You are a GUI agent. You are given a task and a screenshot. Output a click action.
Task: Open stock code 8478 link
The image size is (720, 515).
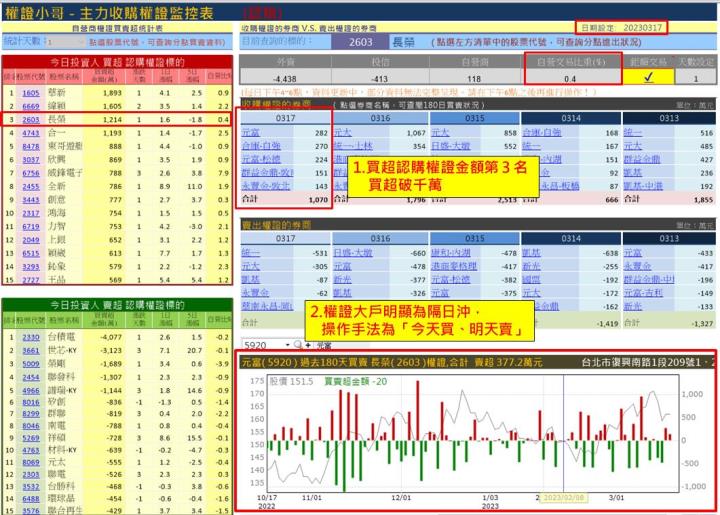(31, 146)
